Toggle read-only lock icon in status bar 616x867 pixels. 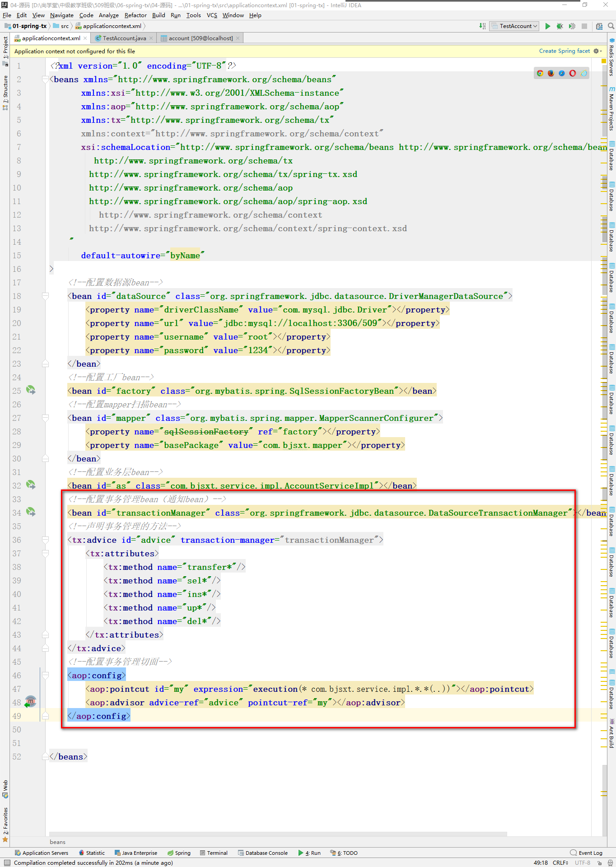tap(599, 862)
